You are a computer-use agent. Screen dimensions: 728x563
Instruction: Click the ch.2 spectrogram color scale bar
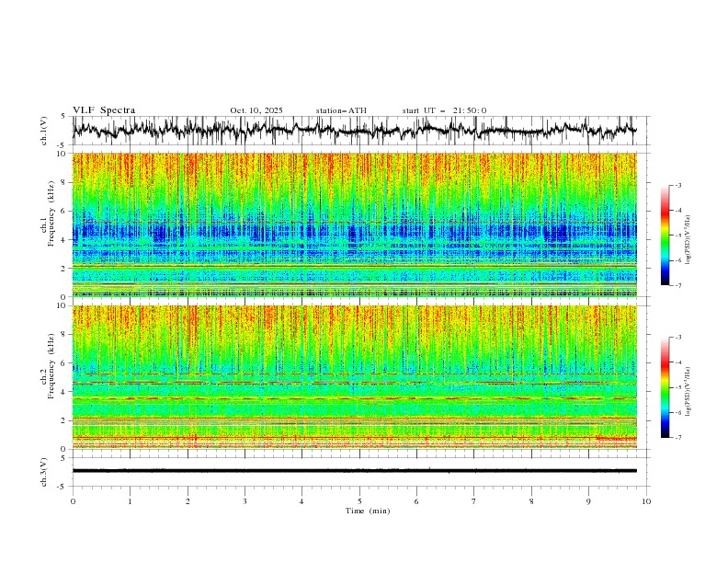click(665, 387)
